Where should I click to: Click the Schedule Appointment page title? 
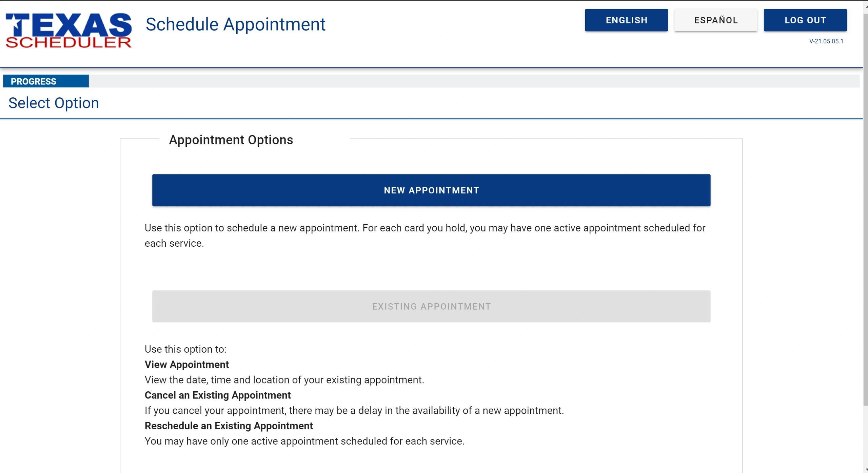coord(235,24)
